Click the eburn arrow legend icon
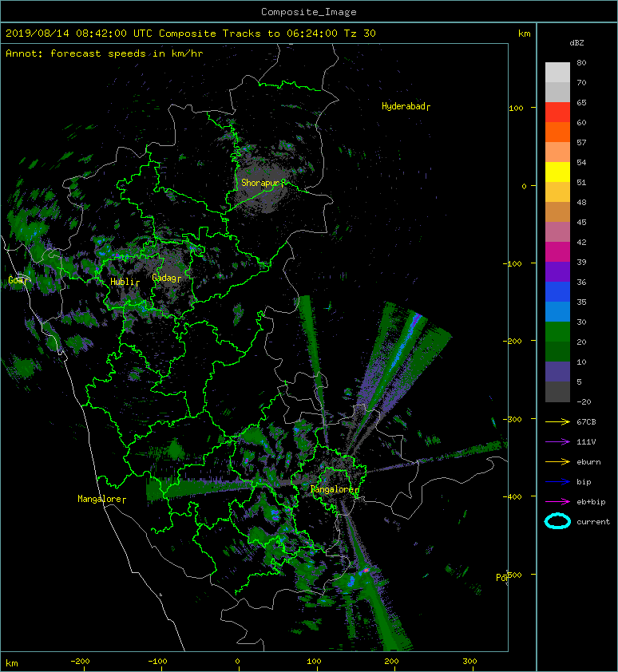The height and width of the screenshot is (672, 618). click(x=557, y=461)
